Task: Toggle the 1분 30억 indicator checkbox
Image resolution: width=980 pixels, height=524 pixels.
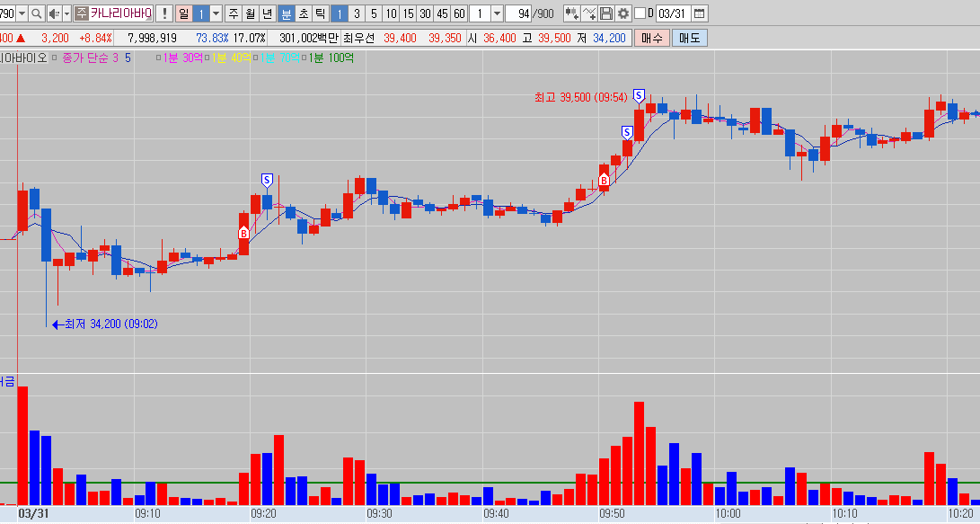Action: tap(159, 58)
